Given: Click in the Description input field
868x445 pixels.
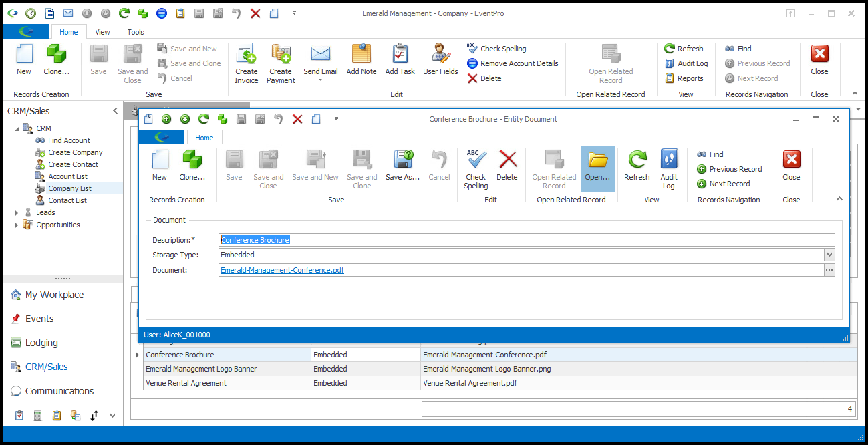Looking at the screenshot, I should (527, 240).
